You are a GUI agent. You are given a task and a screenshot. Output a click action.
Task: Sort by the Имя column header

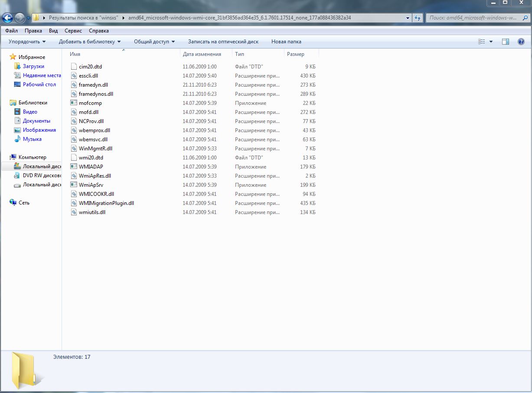[124, 54]
